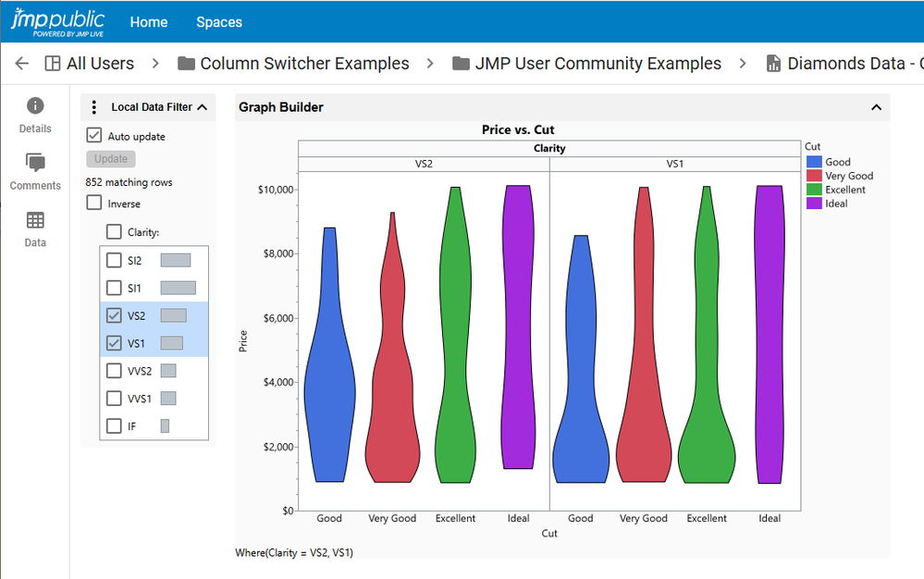Screen dimensions: 924x579
Task: Open JMP User Community Examples breadcrumb
Action: pos(598,64)
